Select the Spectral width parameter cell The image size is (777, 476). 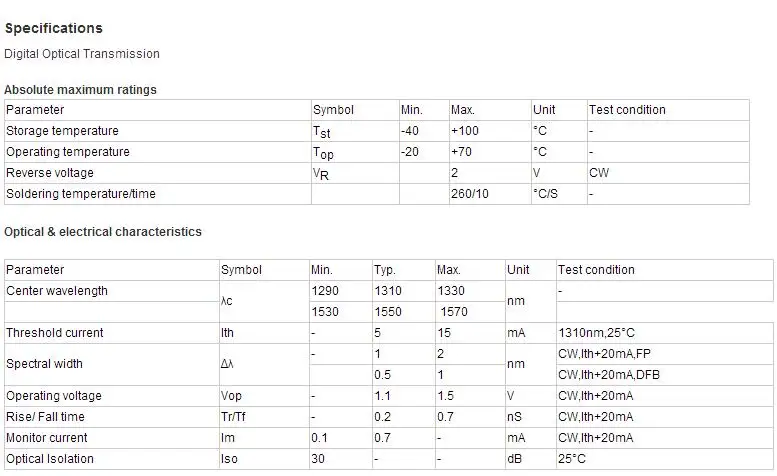(45, 364)
